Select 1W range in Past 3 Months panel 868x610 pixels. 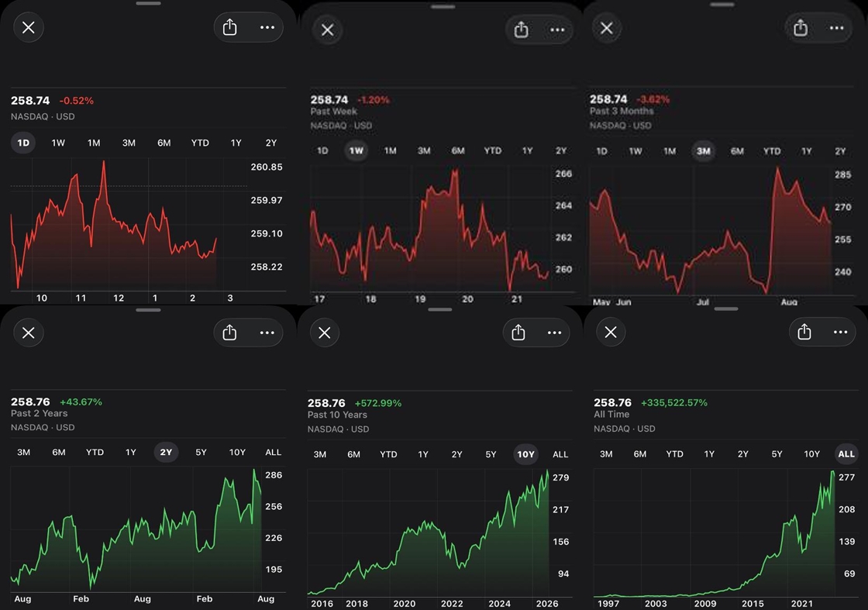point(635,151)
